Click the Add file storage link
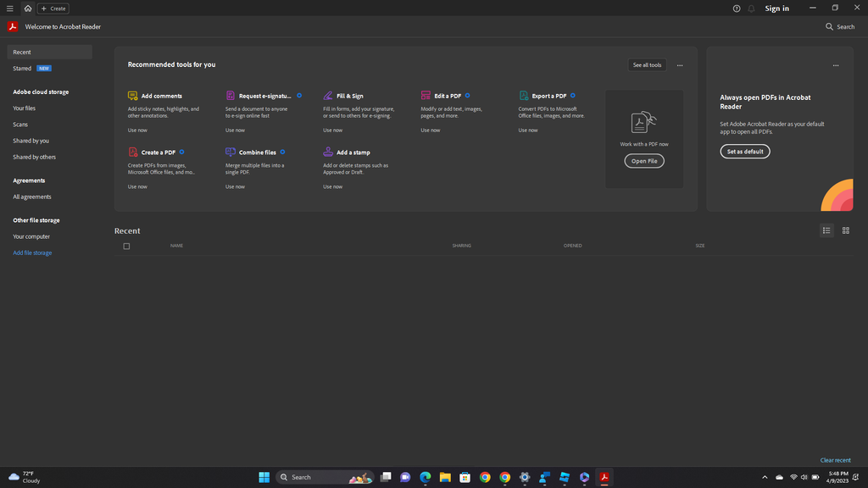Viewport: 868px width, 488px height. click(x=32, y=252)
